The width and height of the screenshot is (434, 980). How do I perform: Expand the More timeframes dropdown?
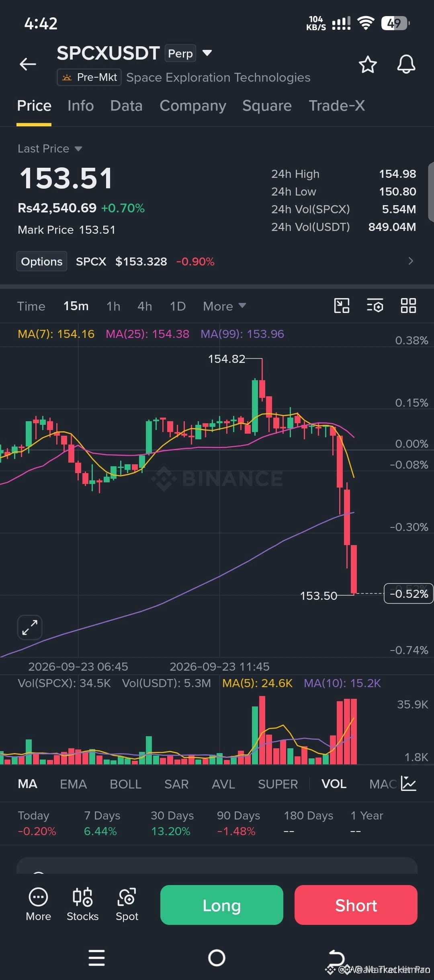tap(224, 306)
